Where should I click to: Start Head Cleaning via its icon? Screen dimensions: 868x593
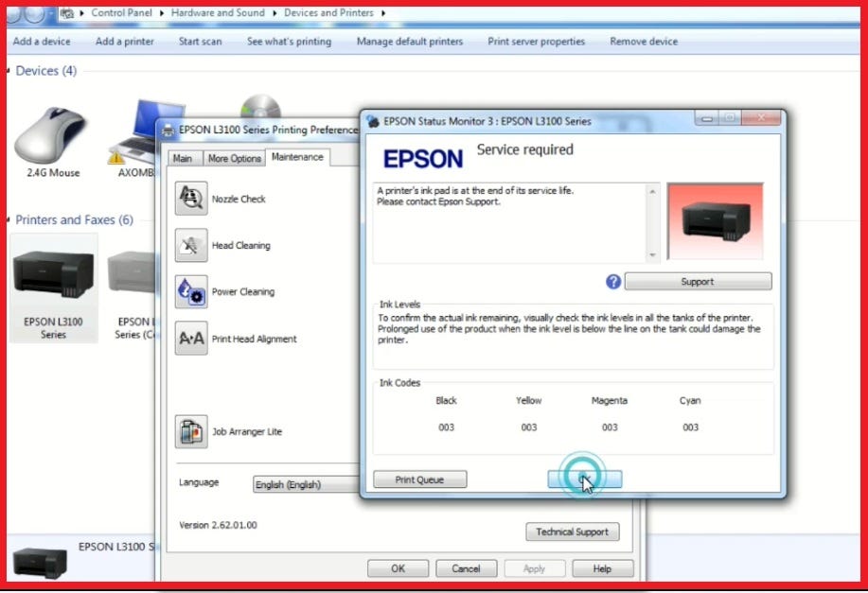click(x=191, y=245)
